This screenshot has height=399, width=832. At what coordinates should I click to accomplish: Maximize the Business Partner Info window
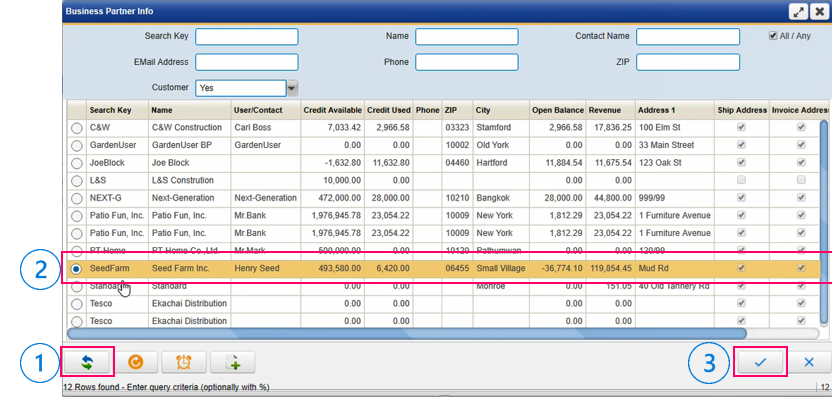(x=798, y=11)
